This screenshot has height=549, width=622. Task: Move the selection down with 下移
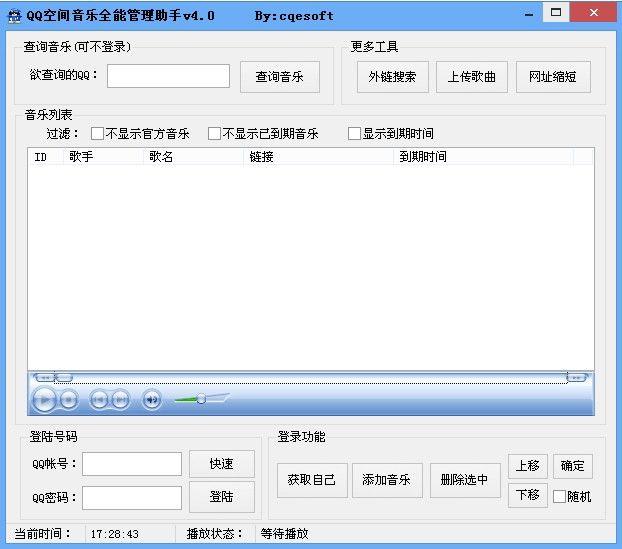tap(528, 495)
